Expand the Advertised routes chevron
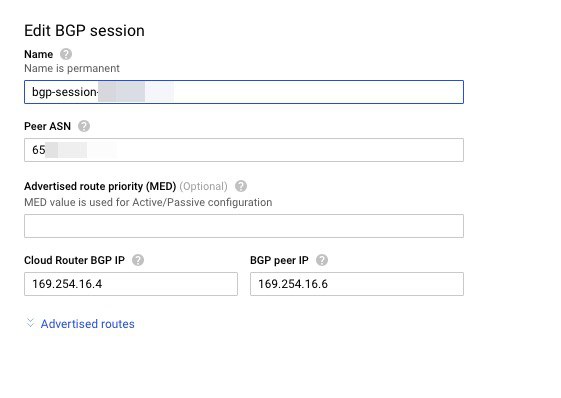The width and height of the screenshot is (561, 398). point(30,323)
